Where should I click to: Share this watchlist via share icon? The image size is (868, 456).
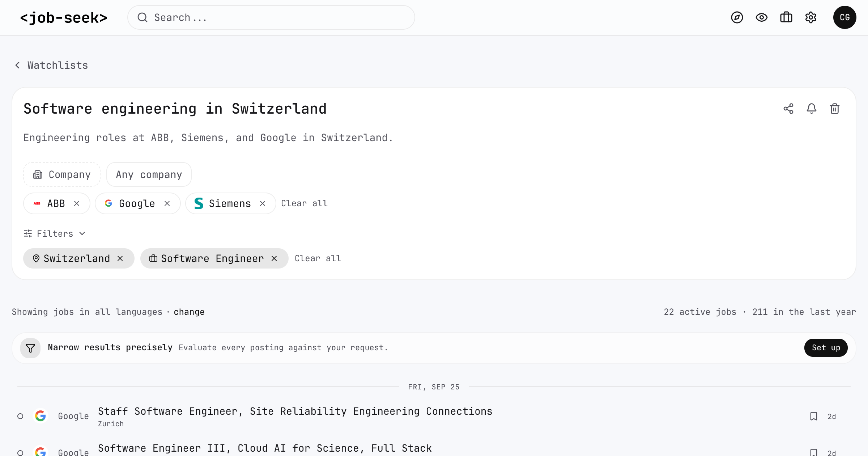tap(788, 109)
